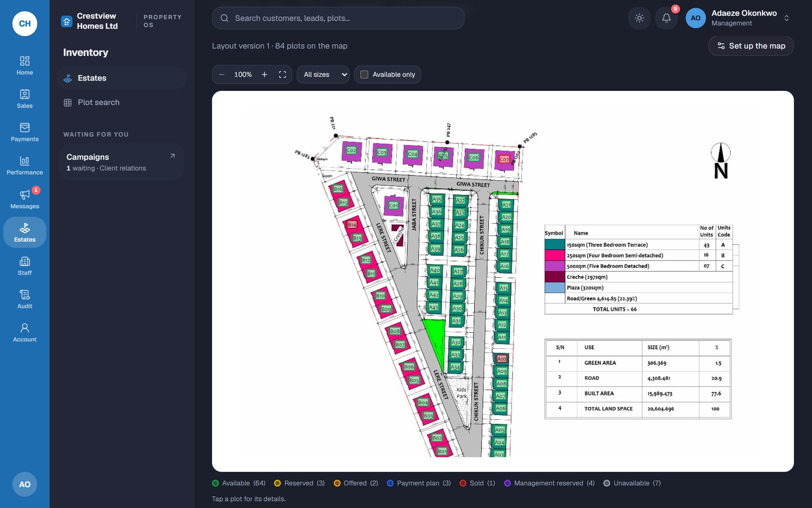
Task: Click the Unavailable (7) legend entry
Action: (x=632, y=483)
